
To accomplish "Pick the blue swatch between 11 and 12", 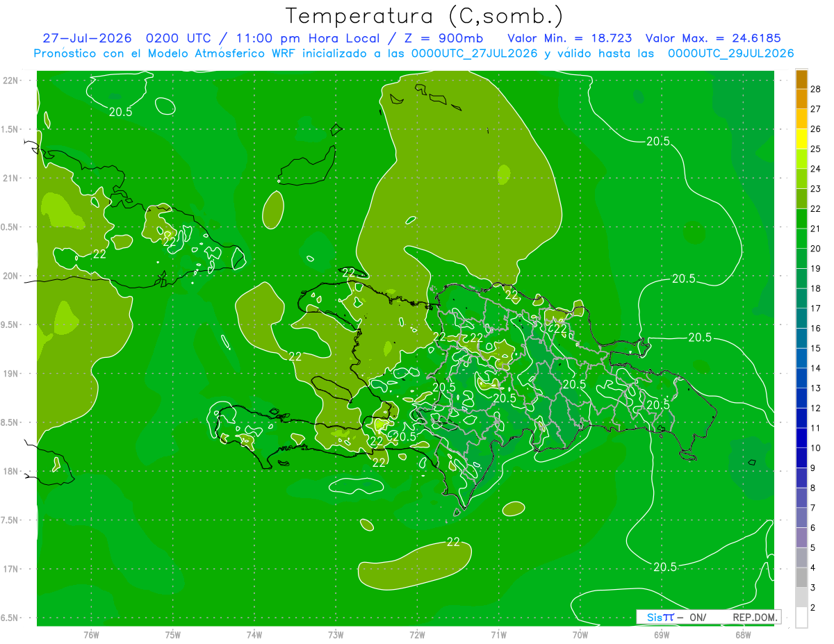I will point(801,418).
